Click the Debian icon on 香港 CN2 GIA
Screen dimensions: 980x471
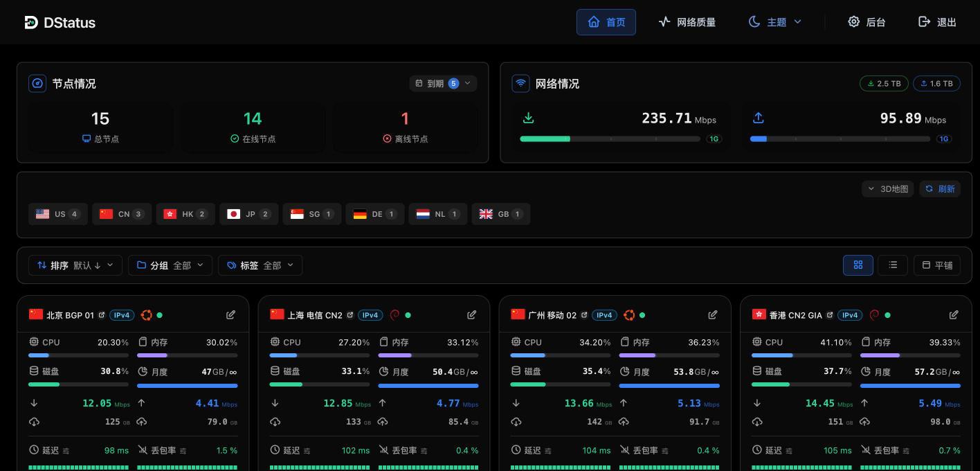pos(874,315)
